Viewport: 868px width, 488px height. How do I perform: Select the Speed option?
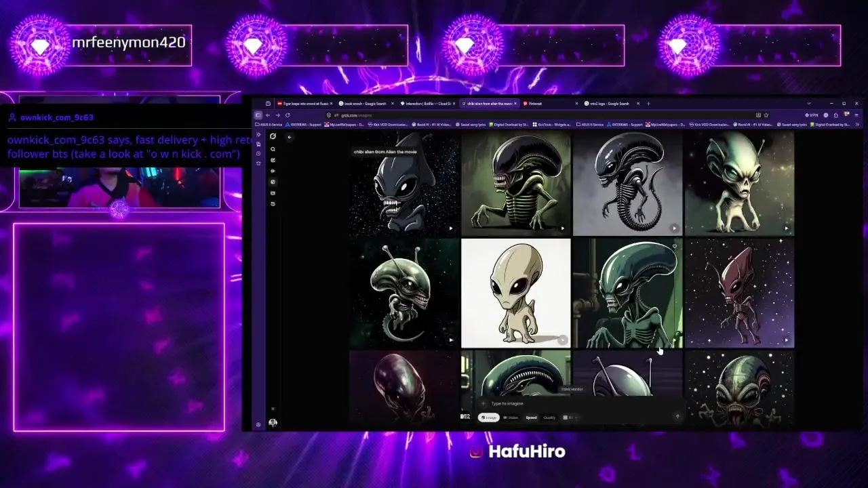click(x=531, y=418)
